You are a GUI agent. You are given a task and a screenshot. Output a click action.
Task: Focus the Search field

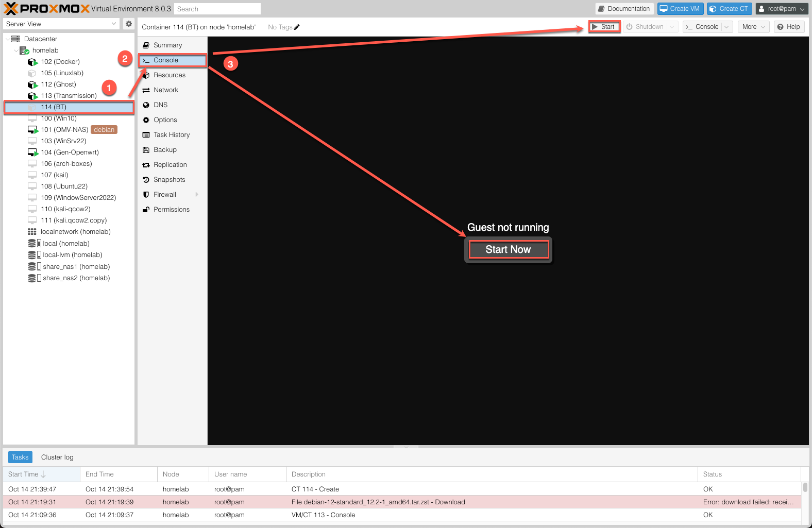(x=217, y=9)
